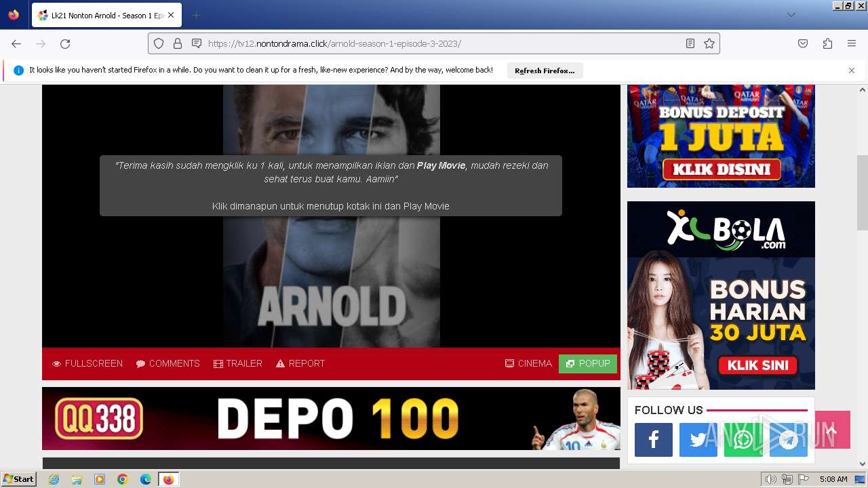This screenshot has height=488, width=868.
Task: Launch Microsoft Edge from the taskbar
Action: tap(146, 479)
